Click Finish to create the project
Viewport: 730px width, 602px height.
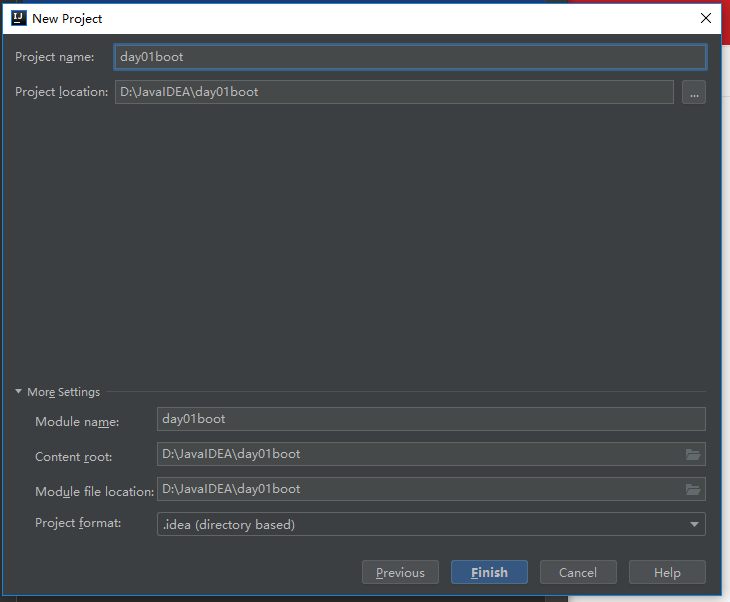tap(489, 572)
